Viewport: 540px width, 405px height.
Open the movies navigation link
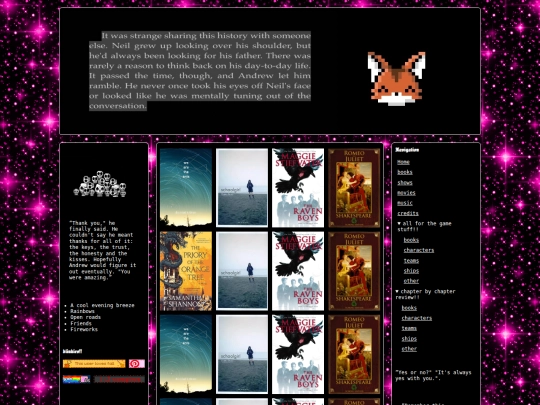[406, 193]
